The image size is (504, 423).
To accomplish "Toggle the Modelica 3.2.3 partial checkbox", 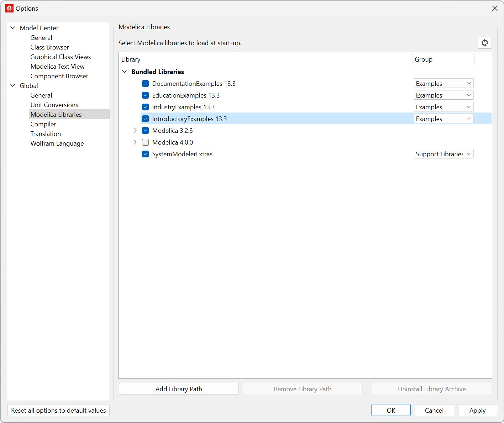I will point(145,130).
